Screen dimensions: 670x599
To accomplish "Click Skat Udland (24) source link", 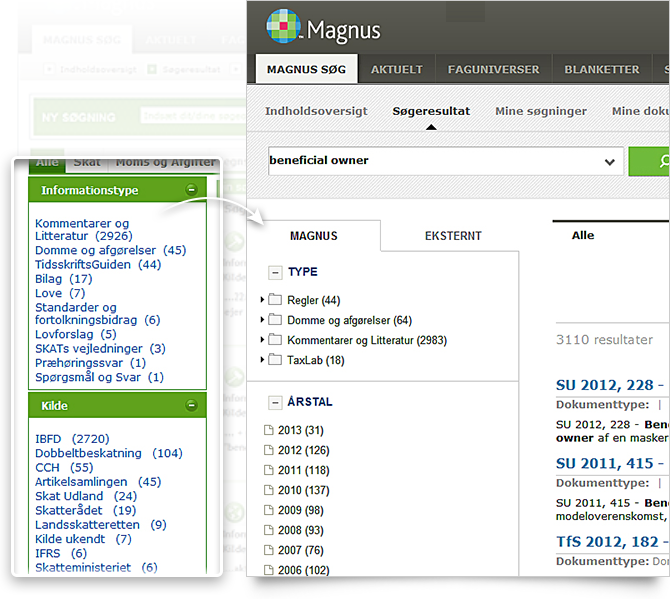I will coord(86,496).
